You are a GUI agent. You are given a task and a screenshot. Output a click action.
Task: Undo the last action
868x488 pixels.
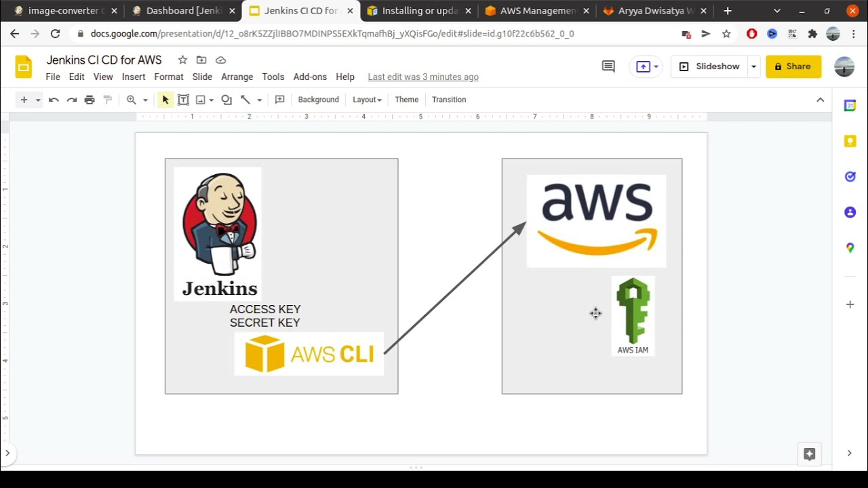tap(54, 100)
